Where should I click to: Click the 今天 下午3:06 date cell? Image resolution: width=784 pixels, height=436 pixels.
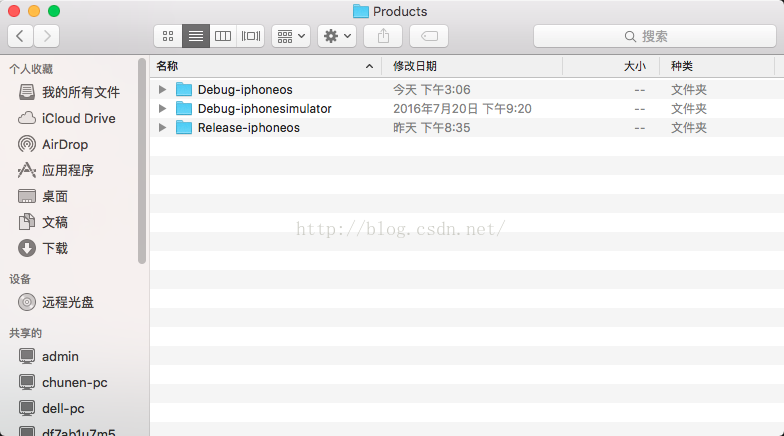pyautogui.click(x=432, y=90)
